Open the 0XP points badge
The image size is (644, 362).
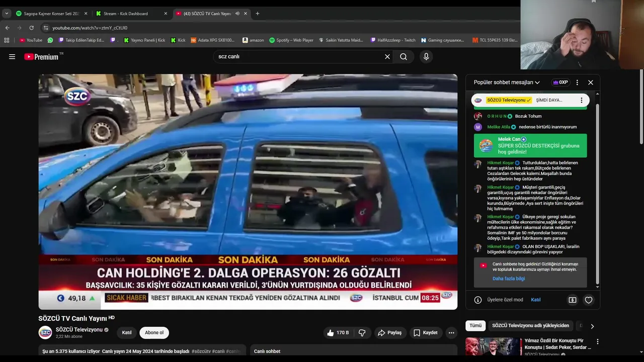pyautogui.click(x=560, y=82)
